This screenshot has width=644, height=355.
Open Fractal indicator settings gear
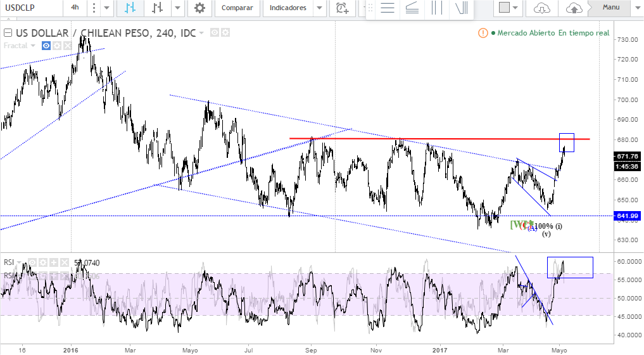click(x=56, y=46)
